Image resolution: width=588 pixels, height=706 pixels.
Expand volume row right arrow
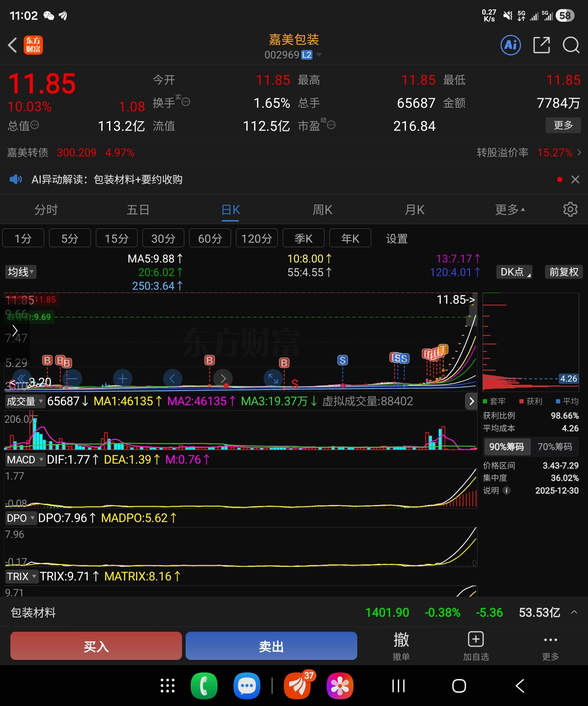[x=471, y=401]
